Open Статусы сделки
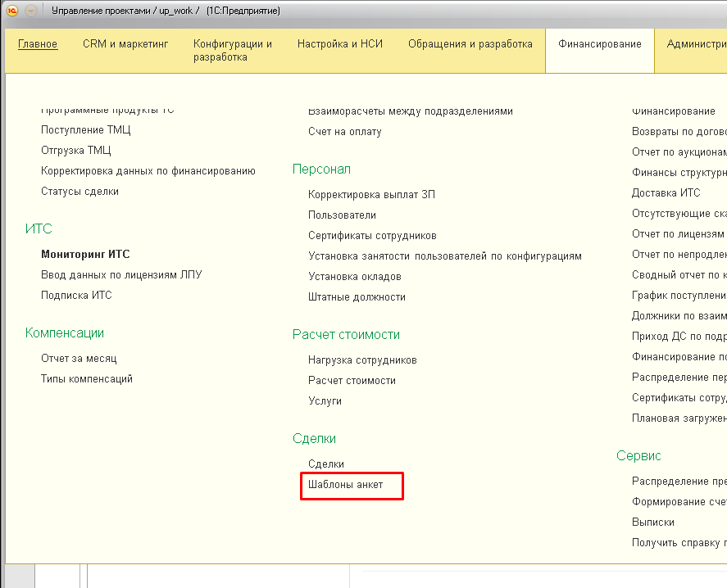Viewport: 727px width, 588px height. 80,192
